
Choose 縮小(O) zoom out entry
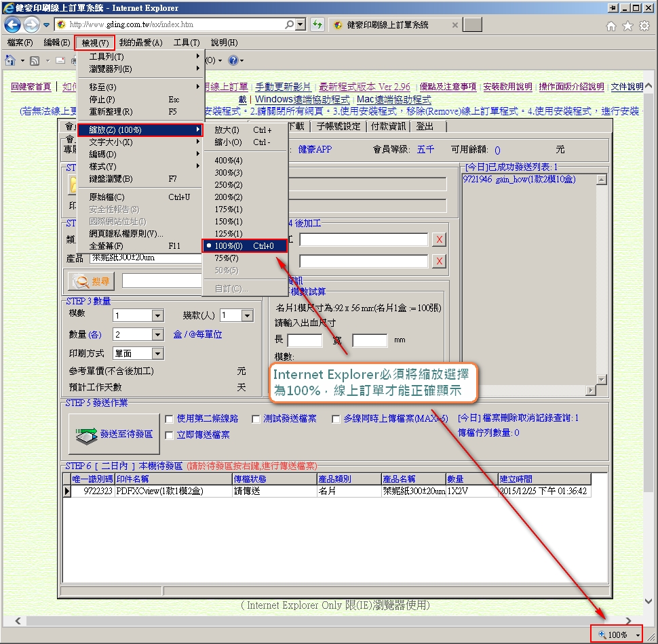[x=246, y=142]
